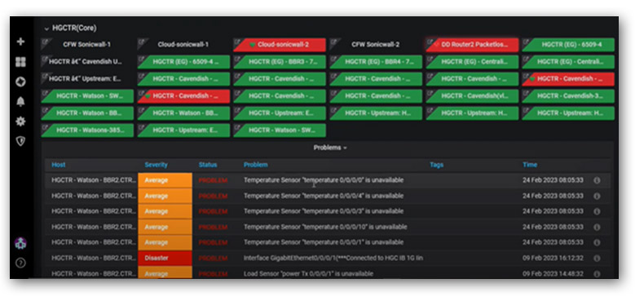Open the Server Admin shield icon
Screen dimensions: 644x301
pyautogui.click(x=20, y=141)
